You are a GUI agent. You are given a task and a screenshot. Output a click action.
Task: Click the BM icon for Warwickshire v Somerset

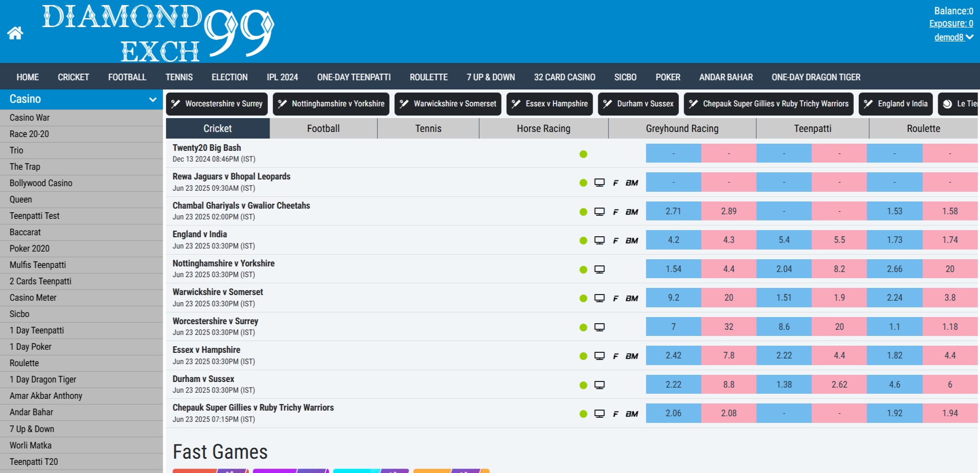(632, 298)
